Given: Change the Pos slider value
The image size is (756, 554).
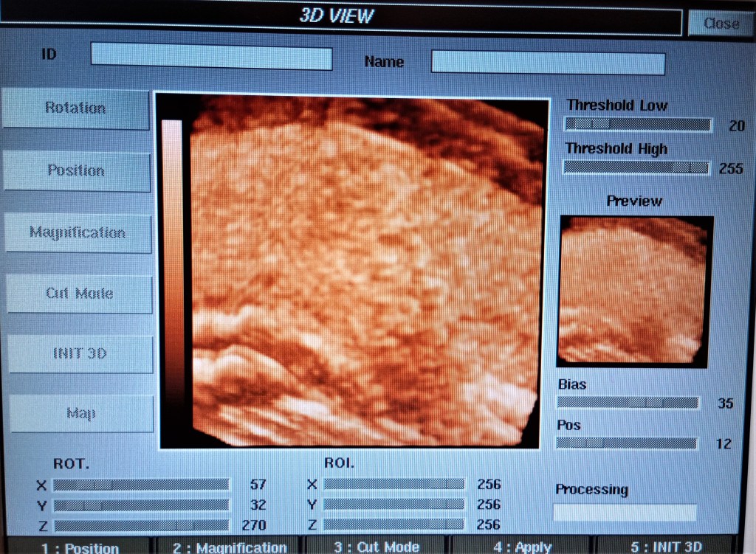Looking at the screenshot, I should [626, 443].
